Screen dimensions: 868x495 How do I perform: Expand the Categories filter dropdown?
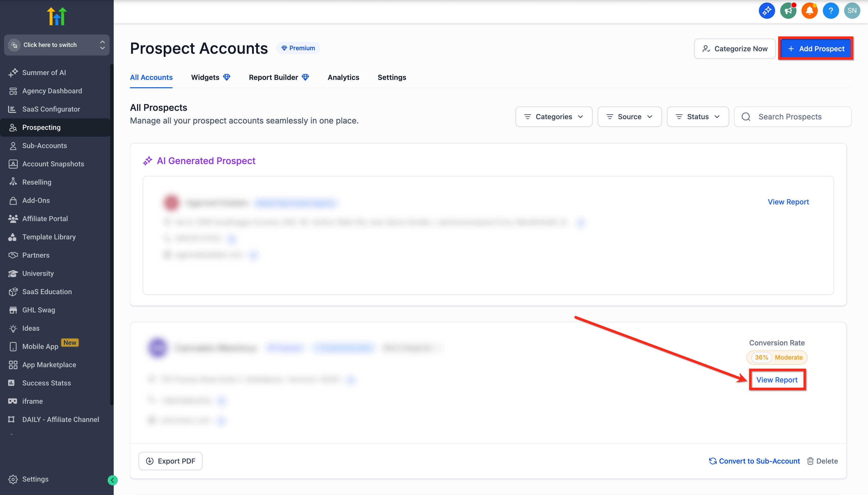coord(554,117)
